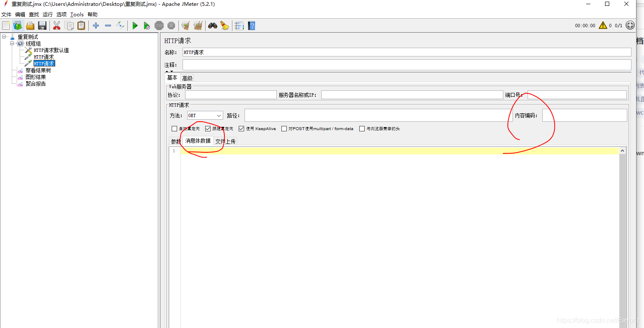Select the 基本 tab
This screenshot has width=644, height=328.
[172, 78]
